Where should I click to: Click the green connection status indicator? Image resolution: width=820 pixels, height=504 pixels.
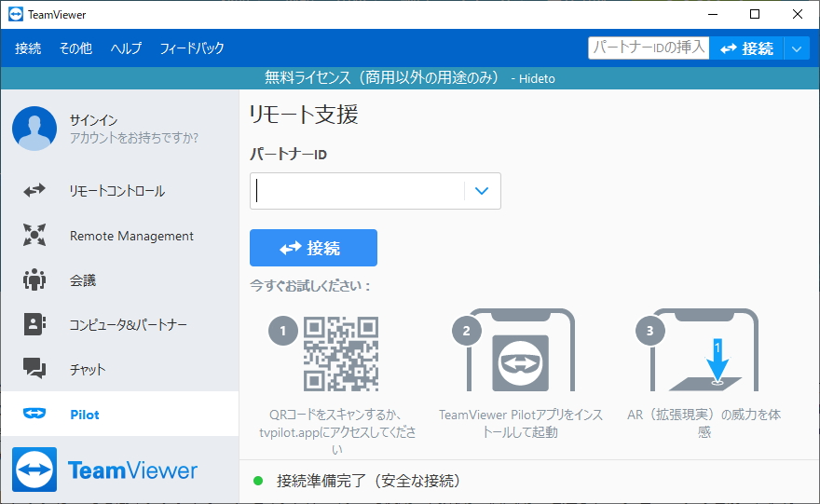pyautogui.click(x=258, y=481)
